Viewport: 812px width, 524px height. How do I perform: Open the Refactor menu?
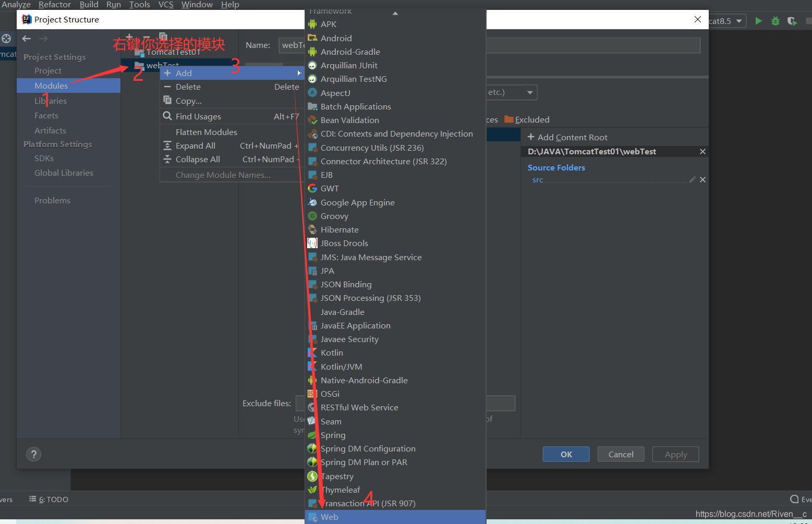coord(55,5)
